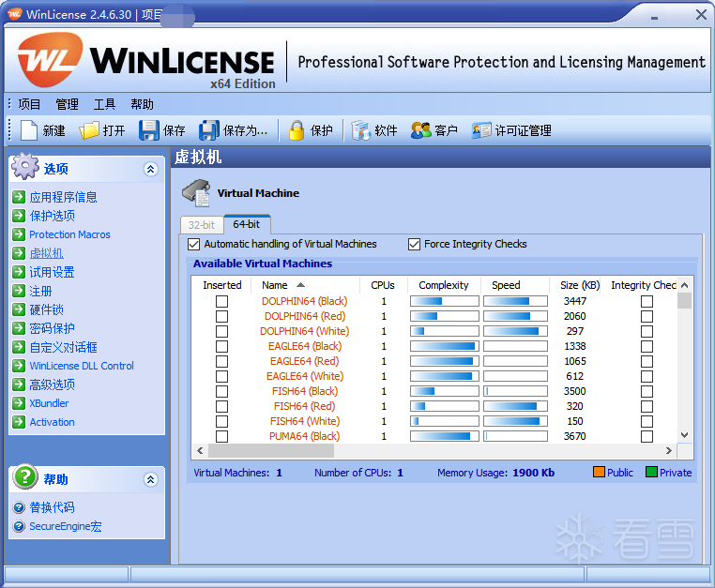Open Protection Macros link
This screenshot has height=588, width=715.
click(69, 234)
